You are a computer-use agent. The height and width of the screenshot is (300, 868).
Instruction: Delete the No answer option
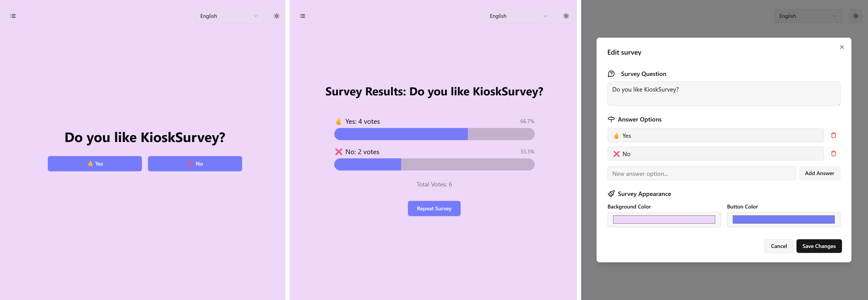coord(834,153)
